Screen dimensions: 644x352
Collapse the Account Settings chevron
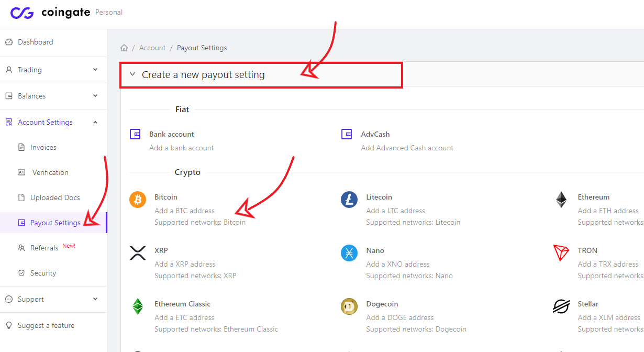[95, 122]
